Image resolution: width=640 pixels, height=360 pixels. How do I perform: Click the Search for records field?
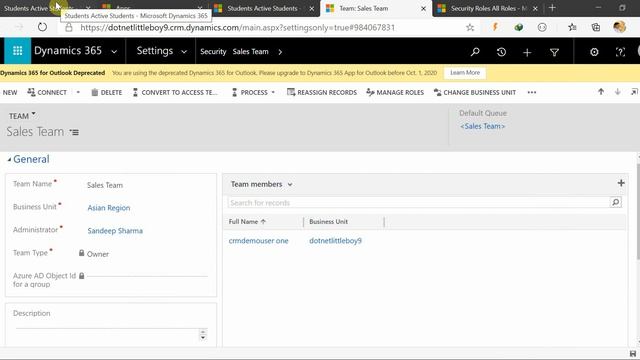pos(419,202)
